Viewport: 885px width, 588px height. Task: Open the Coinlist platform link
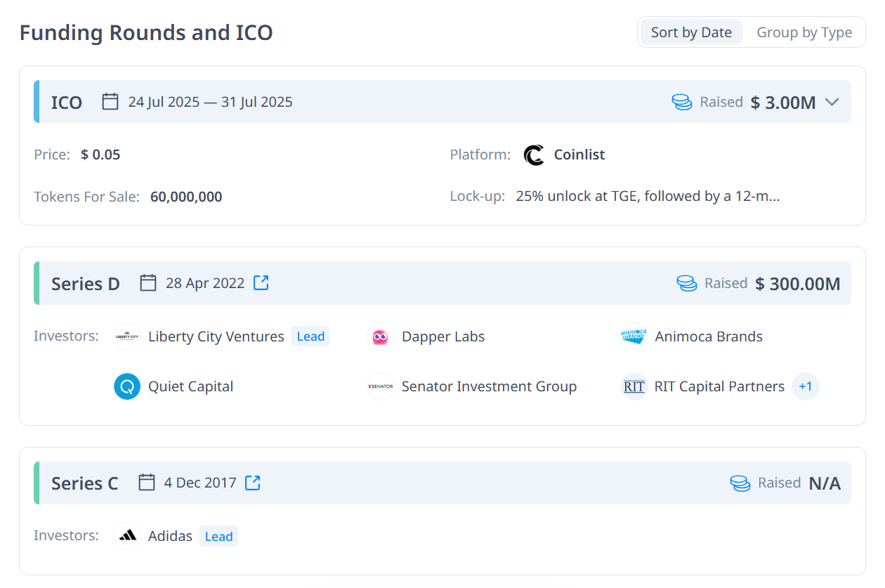579,155
